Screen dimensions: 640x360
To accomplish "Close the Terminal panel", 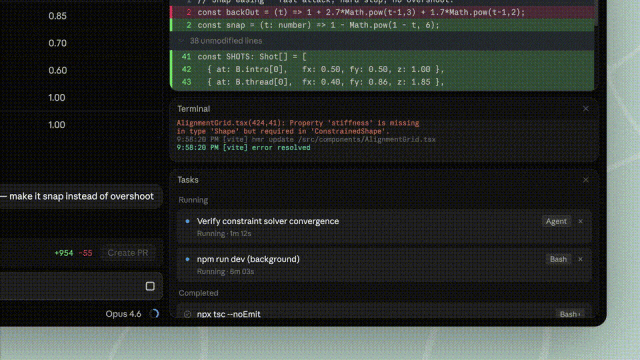I will [x=586, y=109].
